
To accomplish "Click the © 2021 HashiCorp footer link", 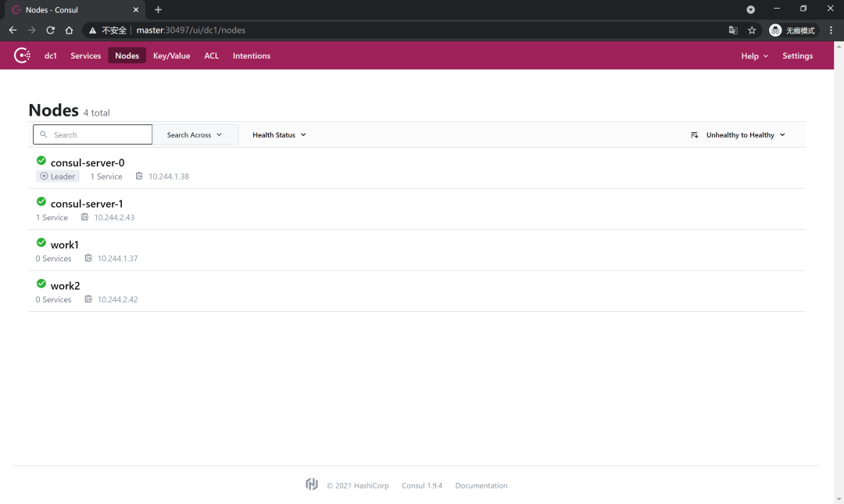I will [357, 486].
